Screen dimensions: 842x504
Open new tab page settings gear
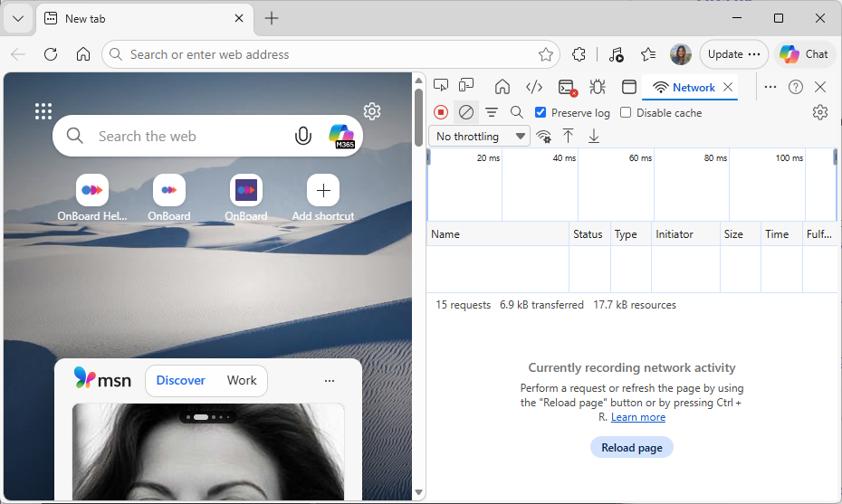pos(372,111)
